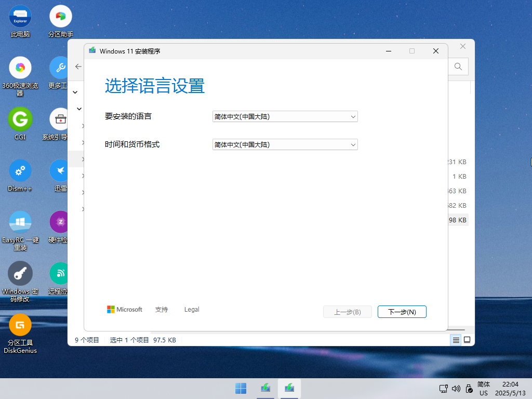Click the lock security tray icon
Image resolution: width=532 pixels, height=399 pixels.
[x=469, y=389]
